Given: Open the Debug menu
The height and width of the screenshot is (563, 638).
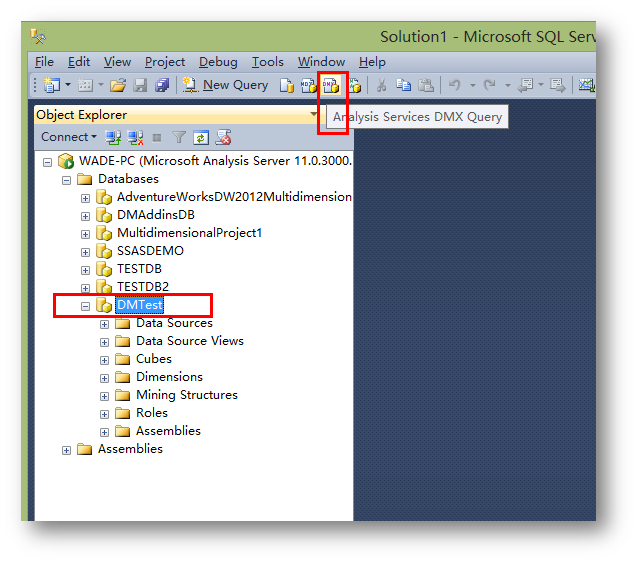Looking at the screenshot, I should (x=218, y=62).
